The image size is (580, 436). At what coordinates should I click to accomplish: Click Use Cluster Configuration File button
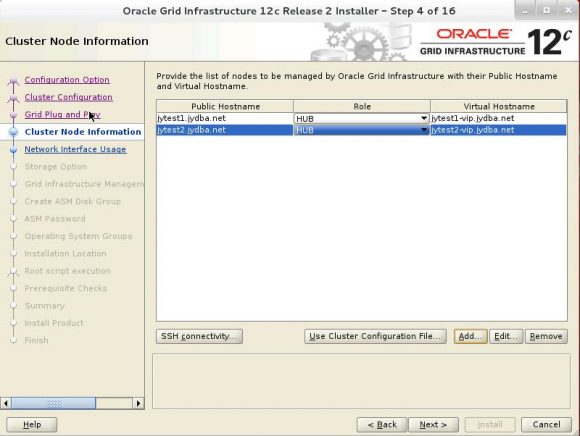click(375, 336)
